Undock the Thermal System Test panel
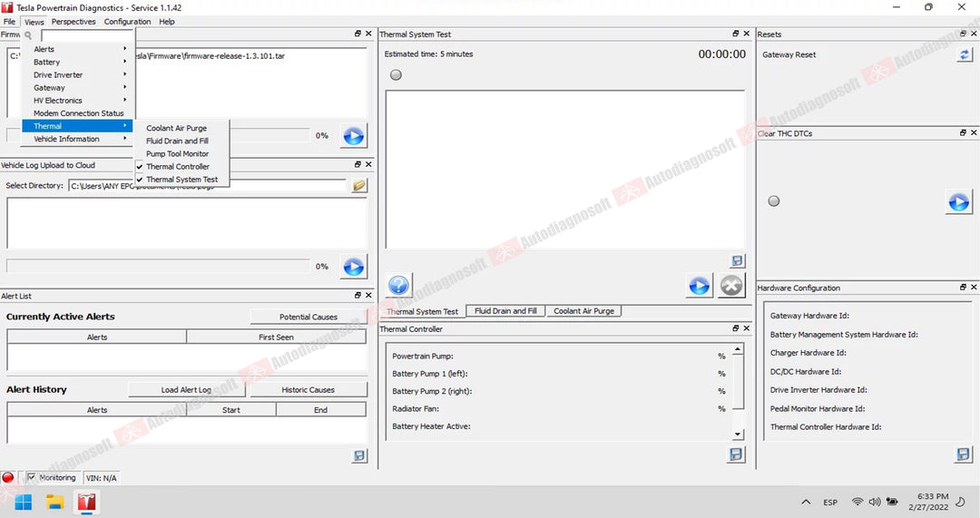The height and width of the screenshot is (518, 980). coord(736,34)
